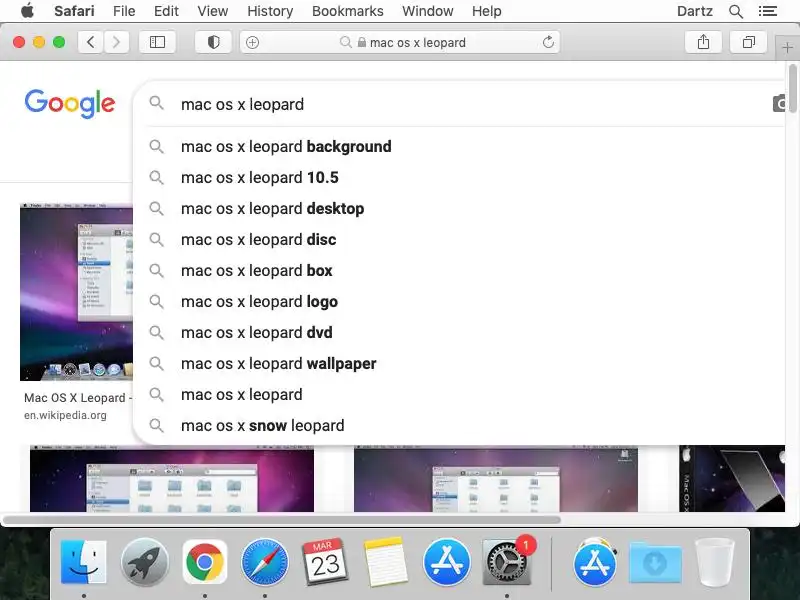Open the Window menu
The image size is (800, 600).
pos(428,11)
